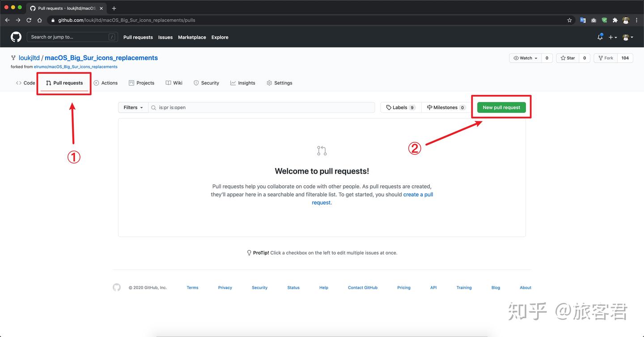
Task: Open the browser home page icon
Action: [40, 20]
